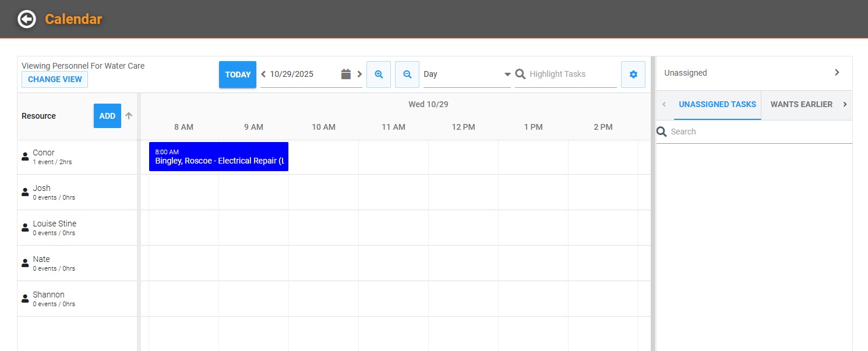Open calendar settings gear icon
868x351 pixels.
(633, 75)
